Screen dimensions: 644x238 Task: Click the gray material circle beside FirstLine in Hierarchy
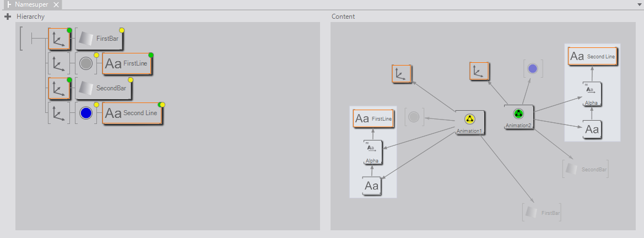click(85, 63)
